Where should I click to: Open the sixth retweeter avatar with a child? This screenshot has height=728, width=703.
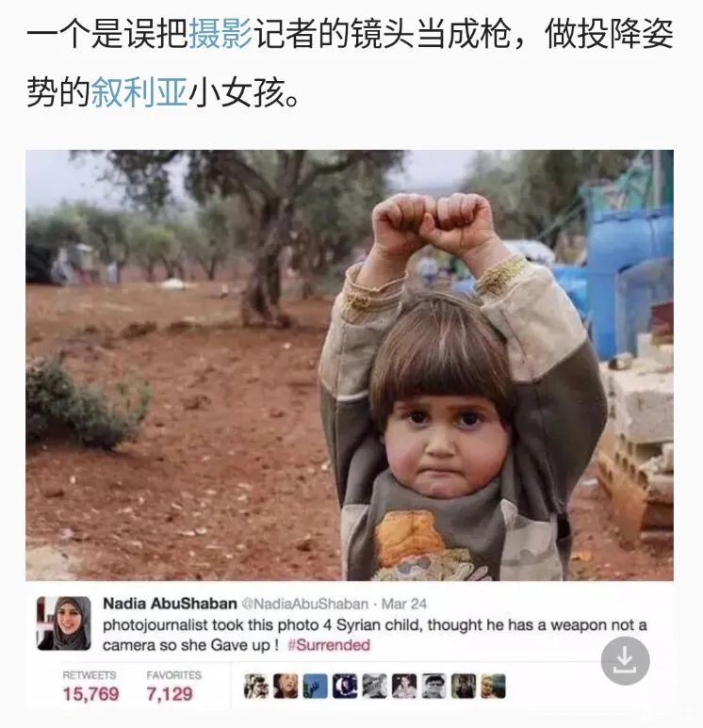click(x=404, y=687)
